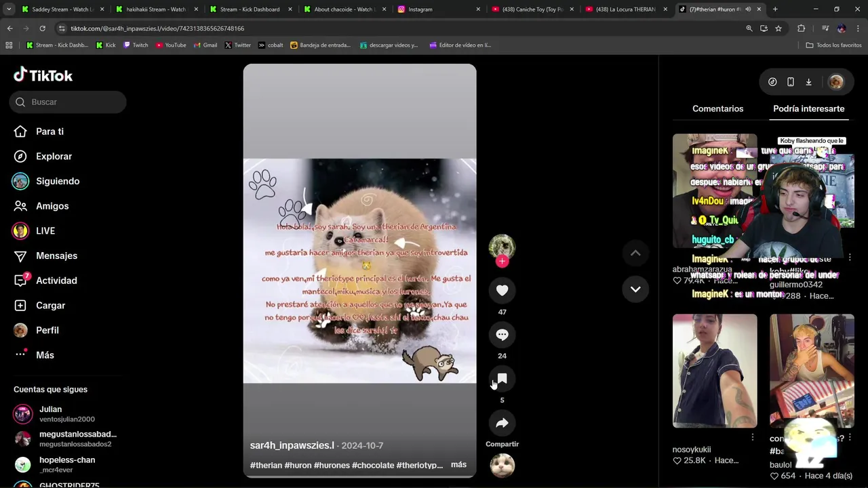
Task: Open Gmail bookmark
Action: [x=205, y=45]
